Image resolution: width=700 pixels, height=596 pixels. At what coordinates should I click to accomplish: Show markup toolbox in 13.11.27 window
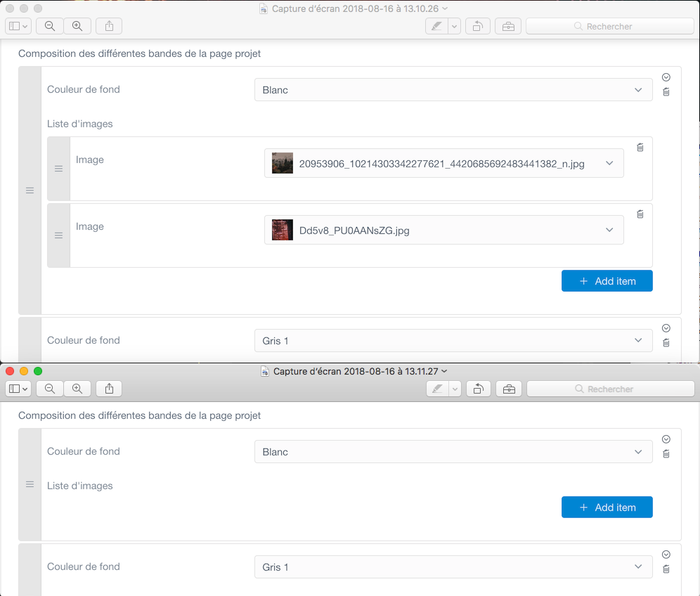509,389
